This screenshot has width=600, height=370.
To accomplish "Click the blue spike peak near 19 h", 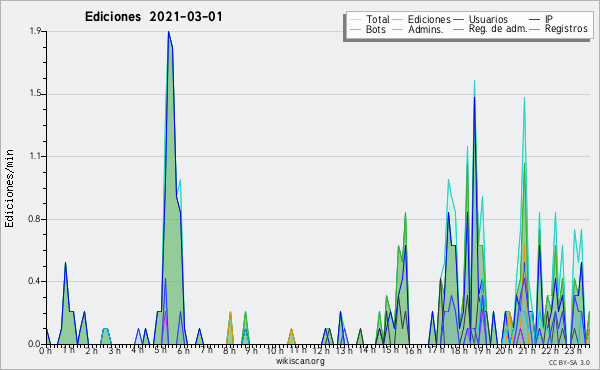I will [x=474, y=98].
